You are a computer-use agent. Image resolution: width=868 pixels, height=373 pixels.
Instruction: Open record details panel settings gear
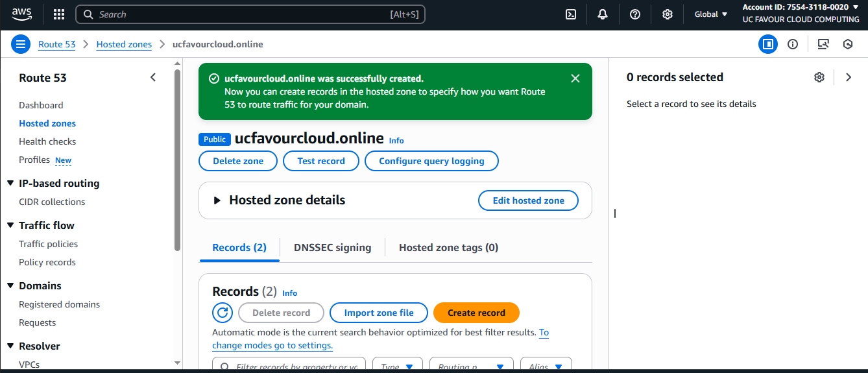pos(819,77)
